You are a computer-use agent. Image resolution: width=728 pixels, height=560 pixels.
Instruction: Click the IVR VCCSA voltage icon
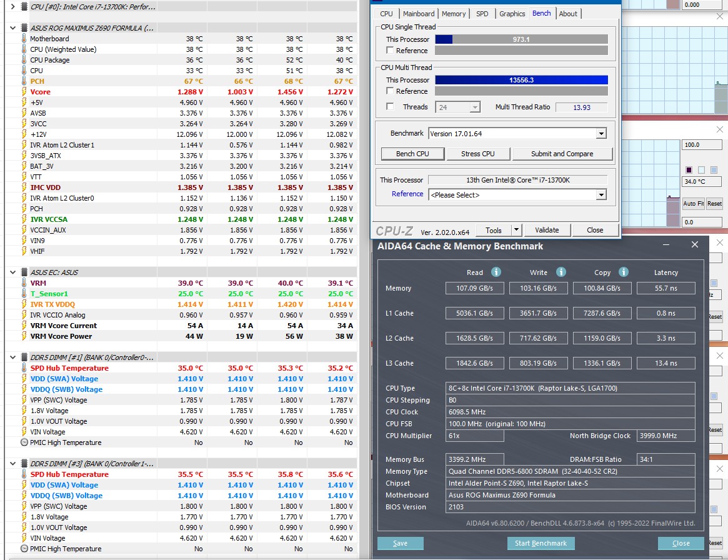[24, 219]
